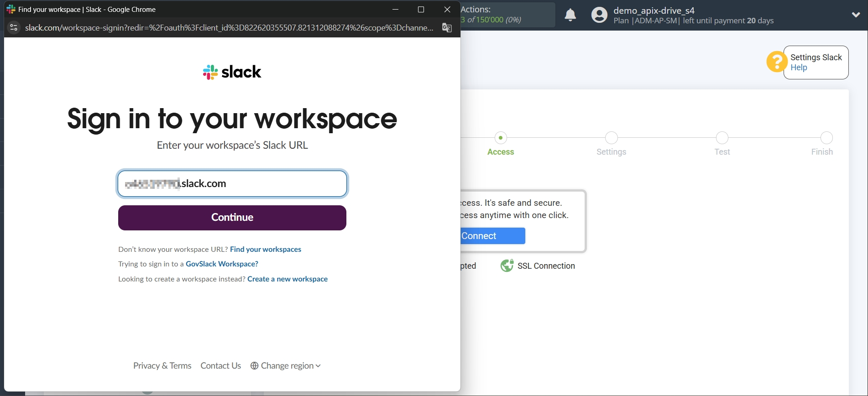Screen dimensions: 868x396
Task: Click Create a new workspace link
Action: click(x=288, y=279)
